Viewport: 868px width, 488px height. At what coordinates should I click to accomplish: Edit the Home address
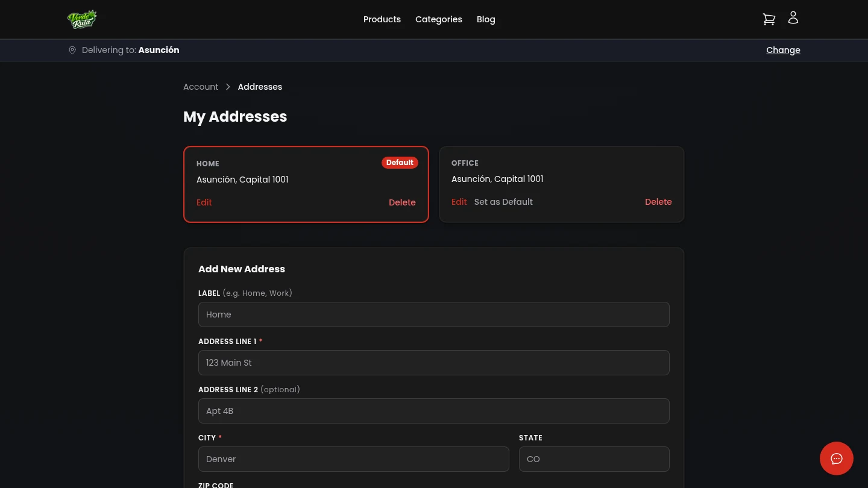204,202
